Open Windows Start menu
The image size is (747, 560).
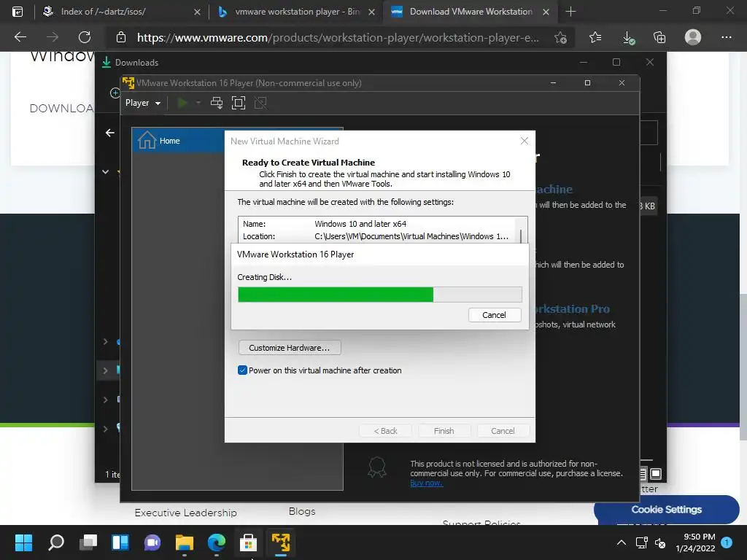point(23,542)
